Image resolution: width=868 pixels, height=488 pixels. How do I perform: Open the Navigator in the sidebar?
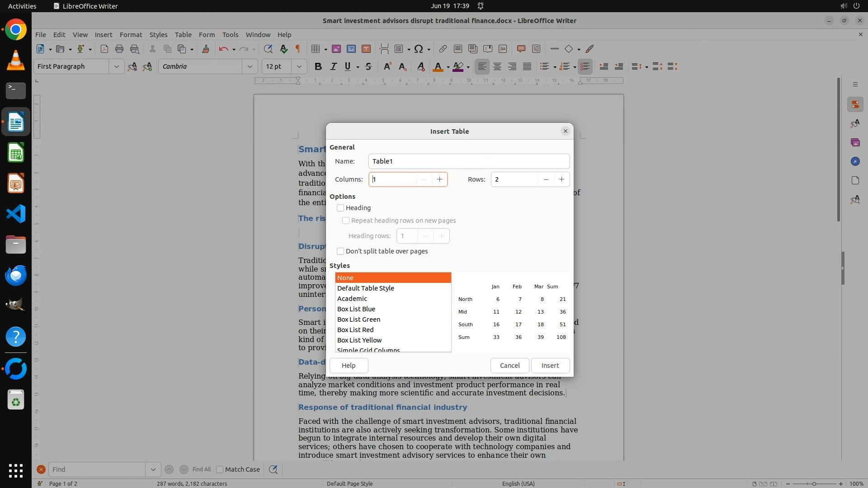(x=855, y=161)
